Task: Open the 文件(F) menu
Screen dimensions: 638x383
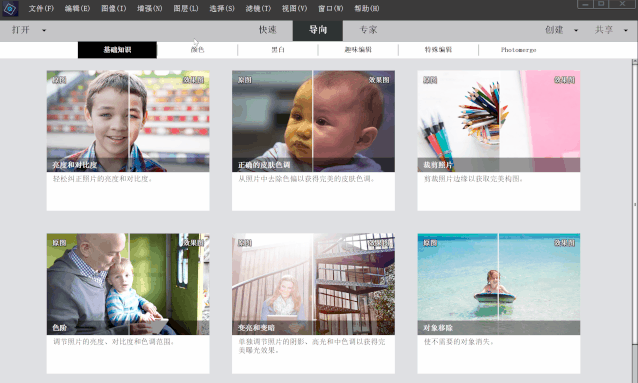Action: point(41,8)
